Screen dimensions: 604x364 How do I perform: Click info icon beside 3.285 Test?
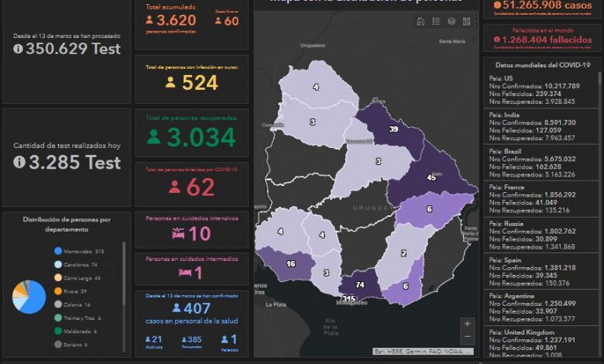click(x=19, y=162)
